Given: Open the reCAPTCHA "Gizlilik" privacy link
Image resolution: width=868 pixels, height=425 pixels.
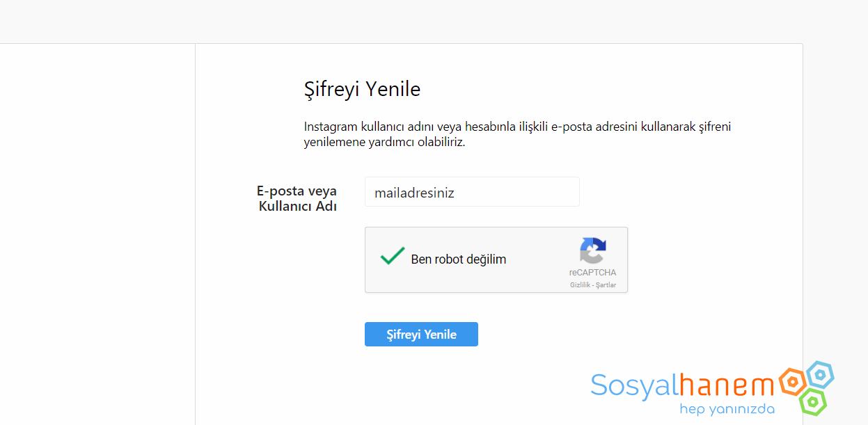Looking at the screenshot, I should [x=581, y=285].
